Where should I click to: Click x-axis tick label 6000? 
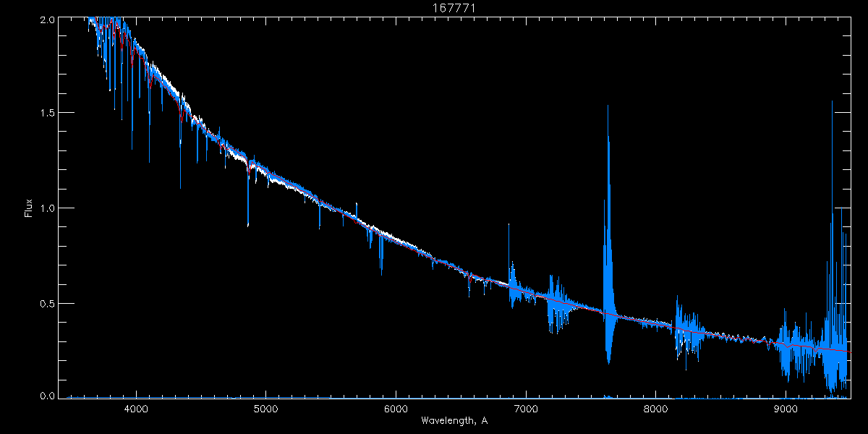[396, 409]
